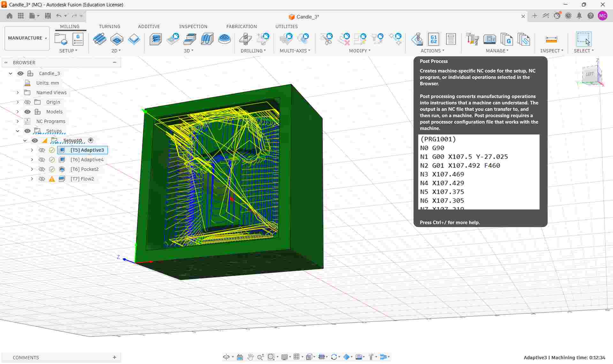Expand the Models folder

point(18,112)
